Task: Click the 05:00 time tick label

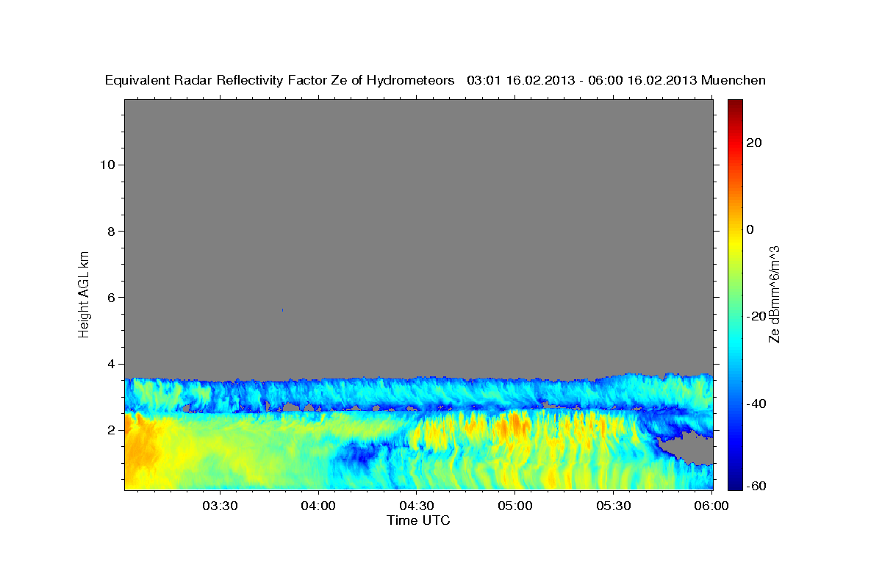Action: (x=515, y=506)
